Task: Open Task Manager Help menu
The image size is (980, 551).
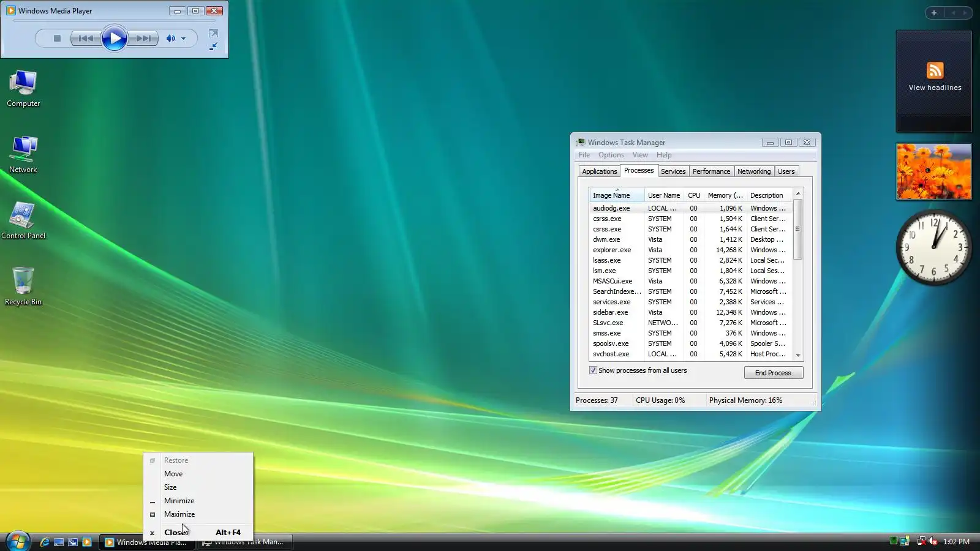Action: point(664,155)
